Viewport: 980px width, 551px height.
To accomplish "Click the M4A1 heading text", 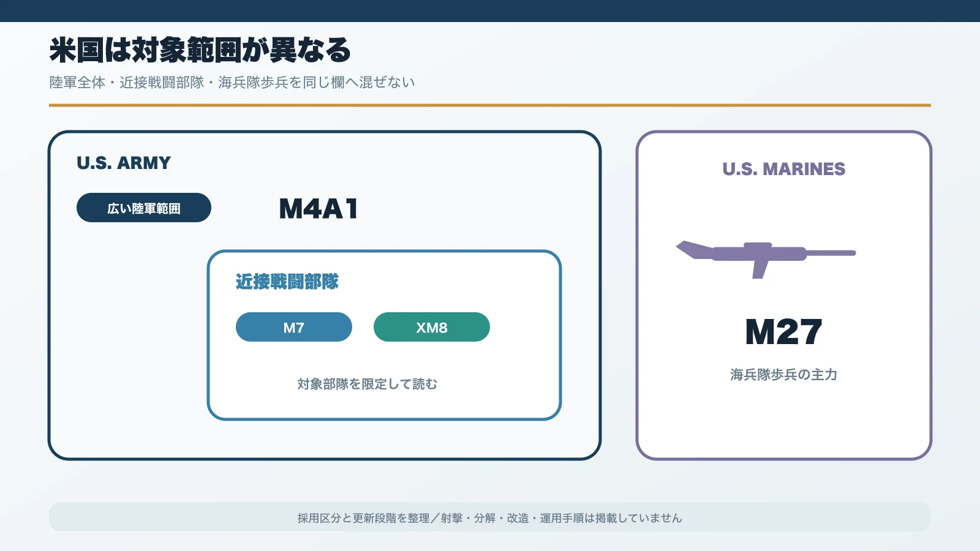I will [318, 209].
